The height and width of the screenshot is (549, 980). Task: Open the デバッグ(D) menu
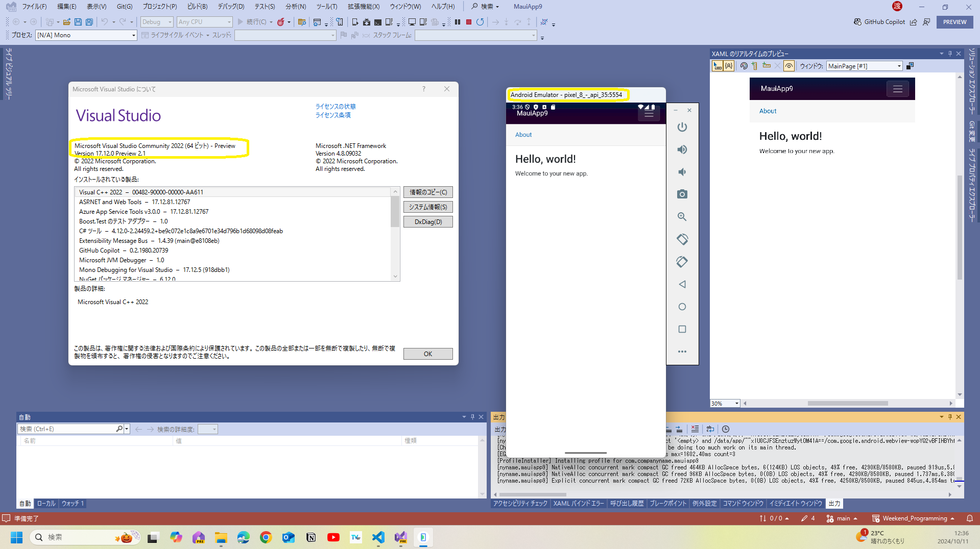(231, 7)
